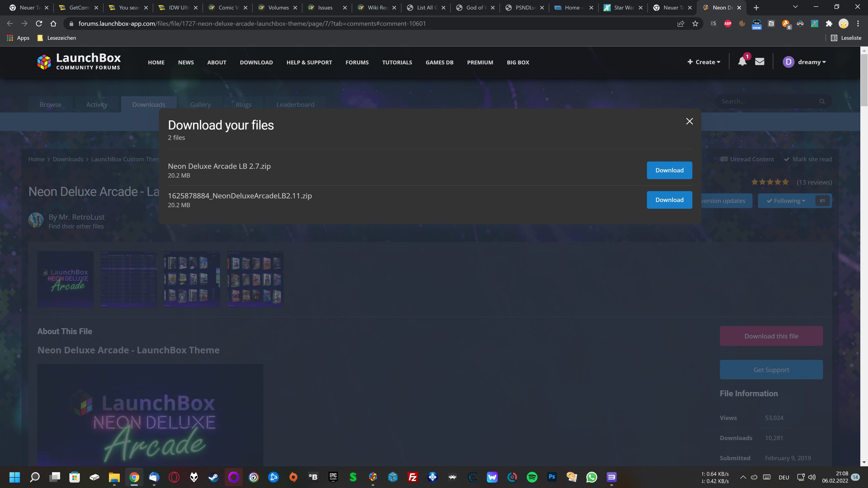Click the AdBlock Plus extension icon

click(728, 23)
